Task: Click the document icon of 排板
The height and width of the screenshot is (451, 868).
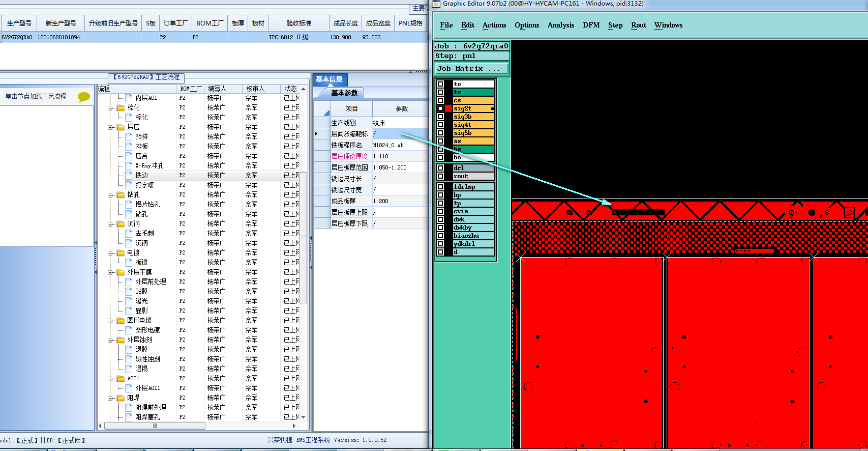Action: click(129, 146)
